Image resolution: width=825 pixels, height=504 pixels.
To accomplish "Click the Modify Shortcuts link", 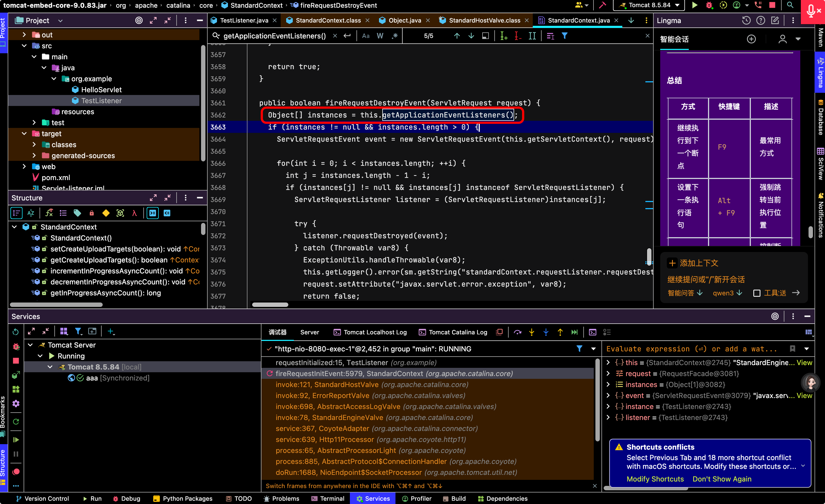I will (655, 479).
